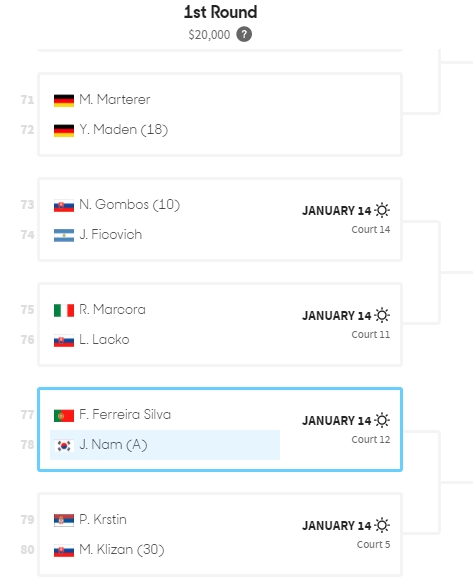Open M. Marterer player link
The image size is (473, 588).
coord(114,99)
